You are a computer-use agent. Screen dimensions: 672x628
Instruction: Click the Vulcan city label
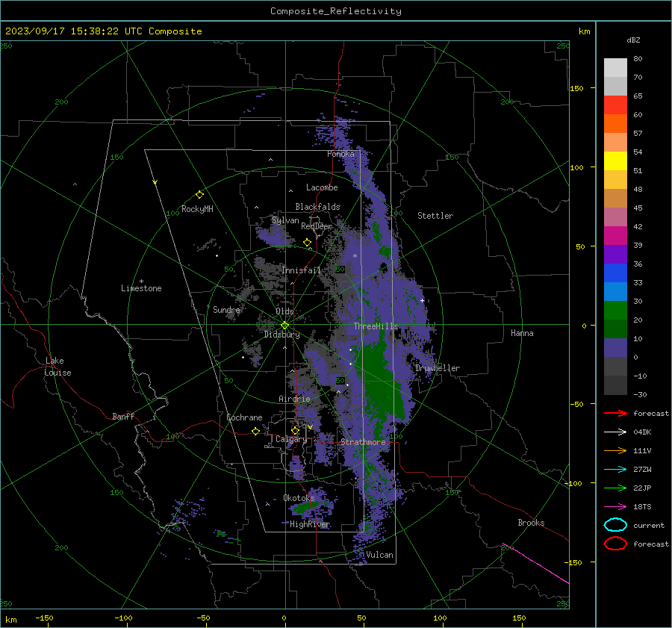[x=379, y=555]
